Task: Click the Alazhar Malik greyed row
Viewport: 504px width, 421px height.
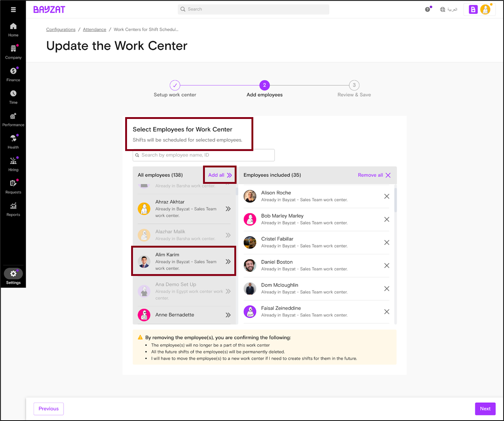Action: pyautogui.click(x=184, y=235)
